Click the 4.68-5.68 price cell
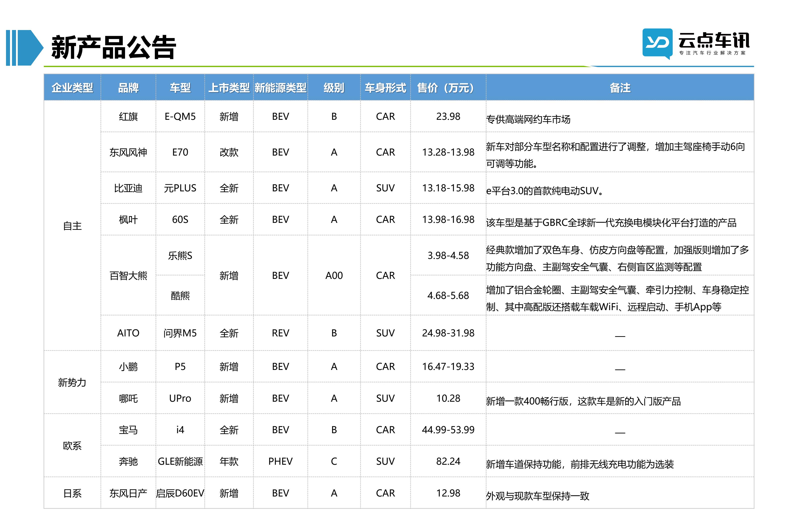Screen dimensions: 798x532 tap(448, 296)
